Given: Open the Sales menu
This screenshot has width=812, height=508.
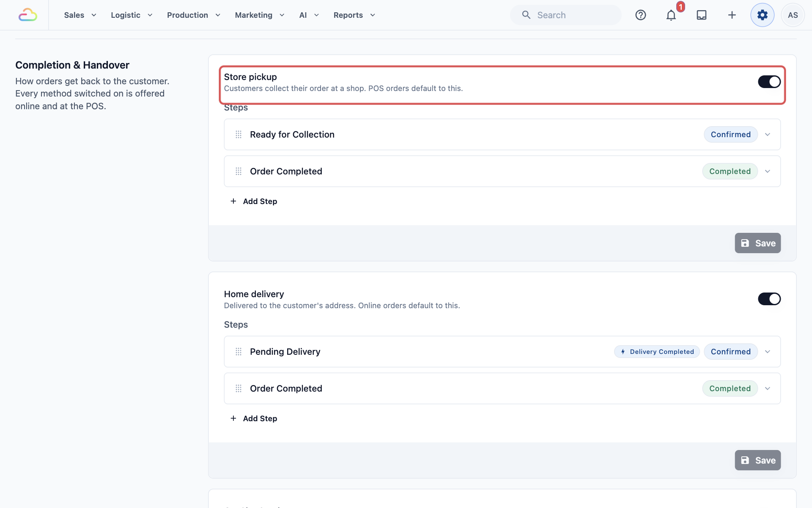Looking at the screenshot, I should (x=80, y=15).
